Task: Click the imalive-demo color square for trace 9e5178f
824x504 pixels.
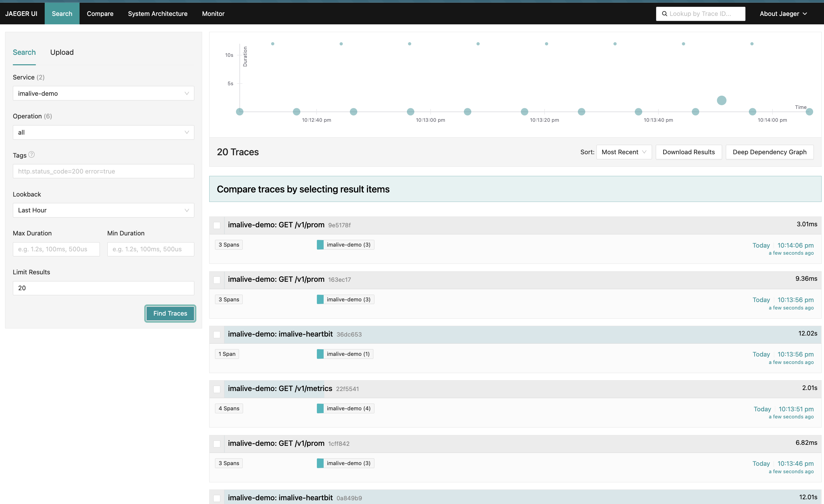Action: tap(320, 245)
